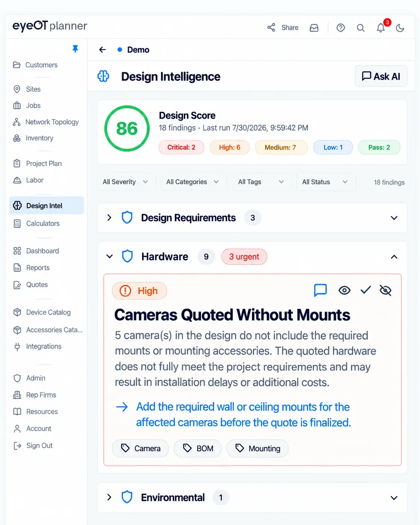
Task: Click the Design Score 86 ring
Action: [127, 128]
